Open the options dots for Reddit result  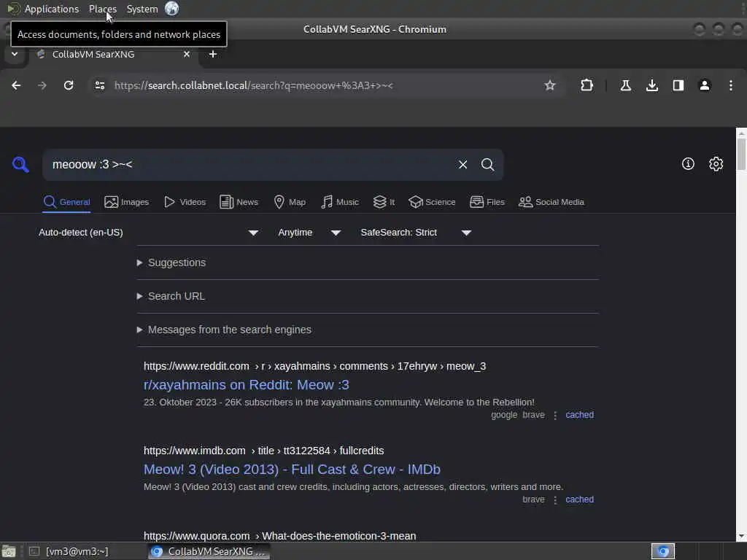click(555, 415)
